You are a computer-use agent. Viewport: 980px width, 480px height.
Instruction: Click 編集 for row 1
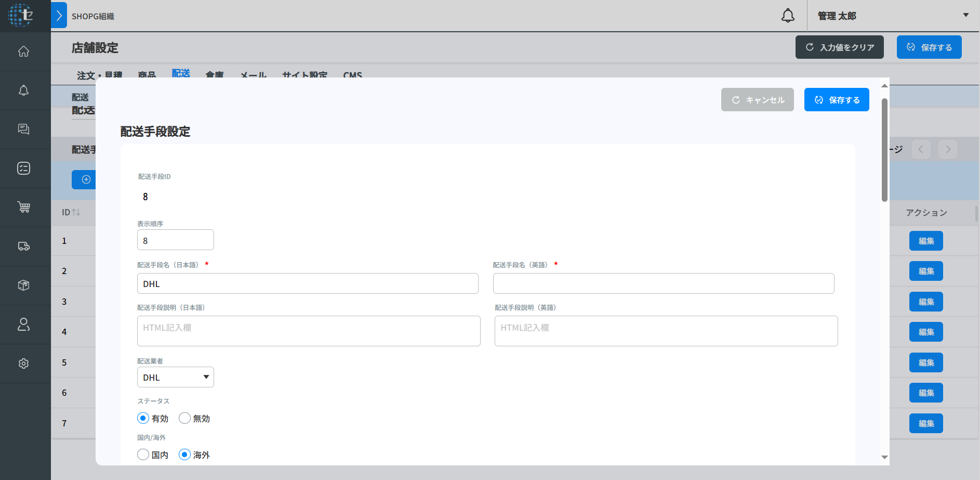click(926, 241)
